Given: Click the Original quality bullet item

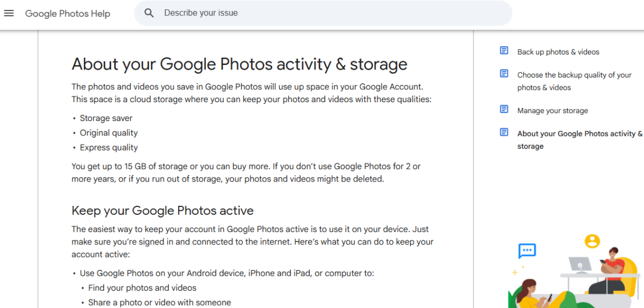Looking at the screenshot, I should (x=109, y=133).
